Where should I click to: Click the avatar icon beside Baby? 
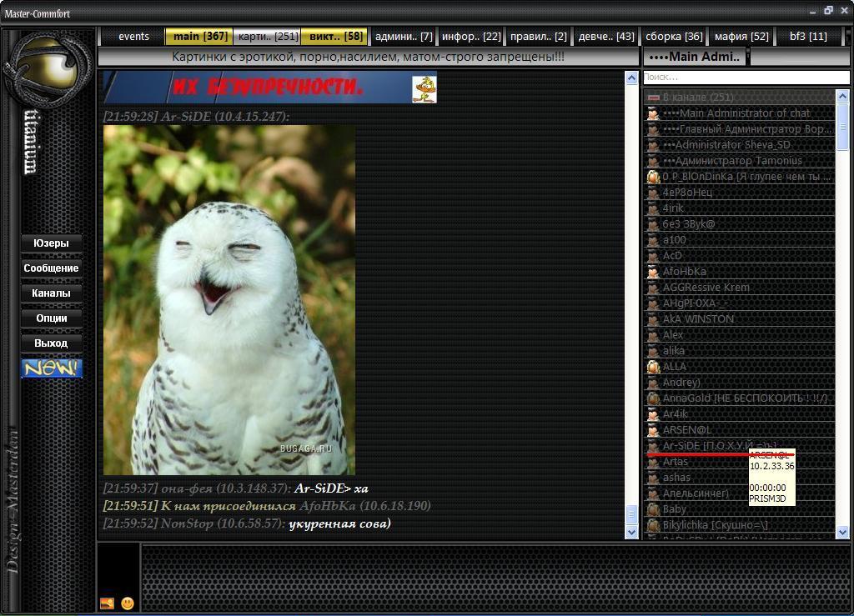click(654, 509)
